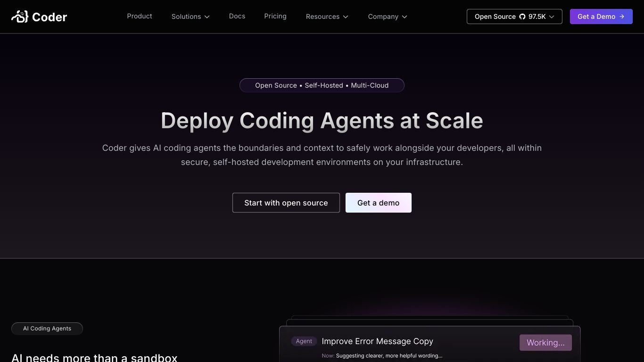Click the AI Coding Agents pill
The height and width of the screenshot is (362, 644).
pyautogui.click(x=47, y=329)
